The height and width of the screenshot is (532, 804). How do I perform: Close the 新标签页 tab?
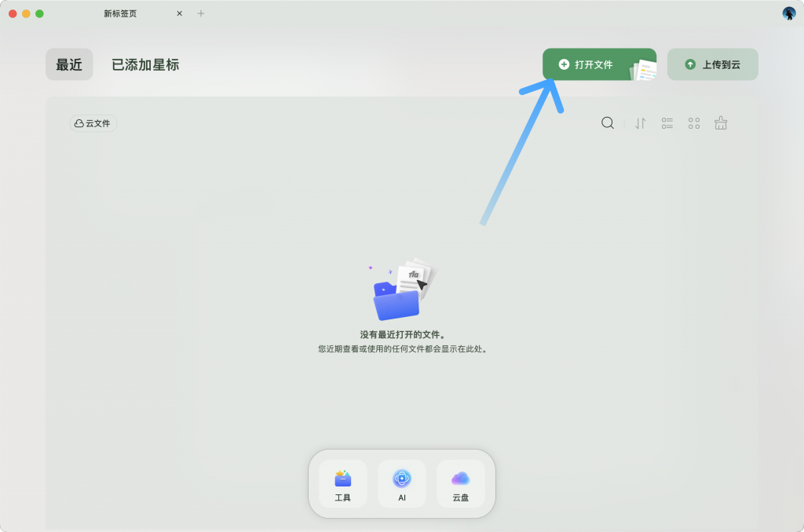[x=180, y=13]
